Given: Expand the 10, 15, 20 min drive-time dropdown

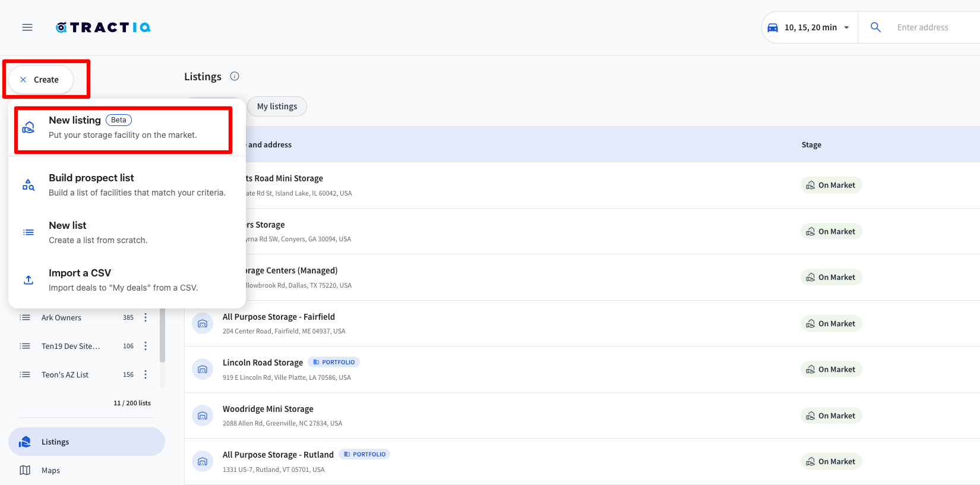Looking at the screenshot, I should (810, 27).
